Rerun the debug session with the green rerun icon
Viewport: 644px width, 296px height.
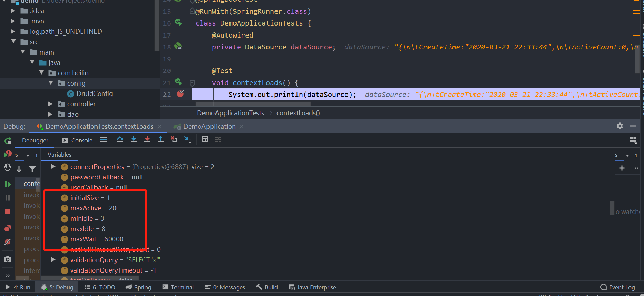pyautogui.click(x=8, y=141)
